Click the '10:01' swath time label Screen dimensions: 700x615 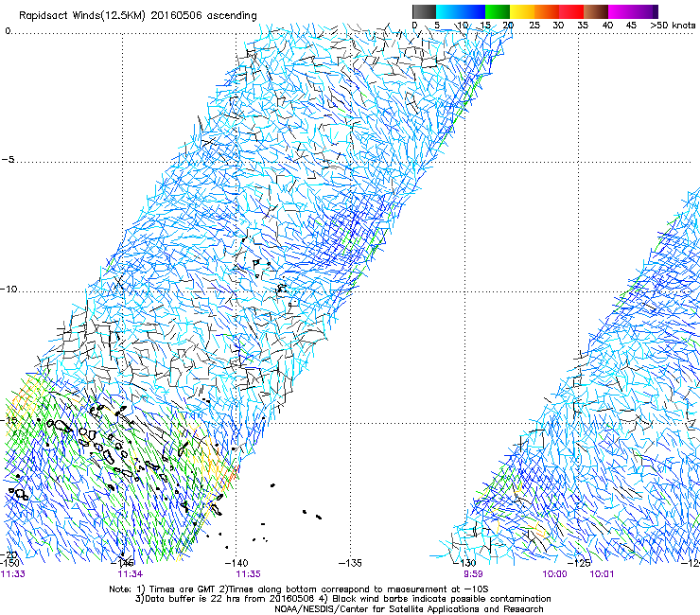click(x=602, y=574)
